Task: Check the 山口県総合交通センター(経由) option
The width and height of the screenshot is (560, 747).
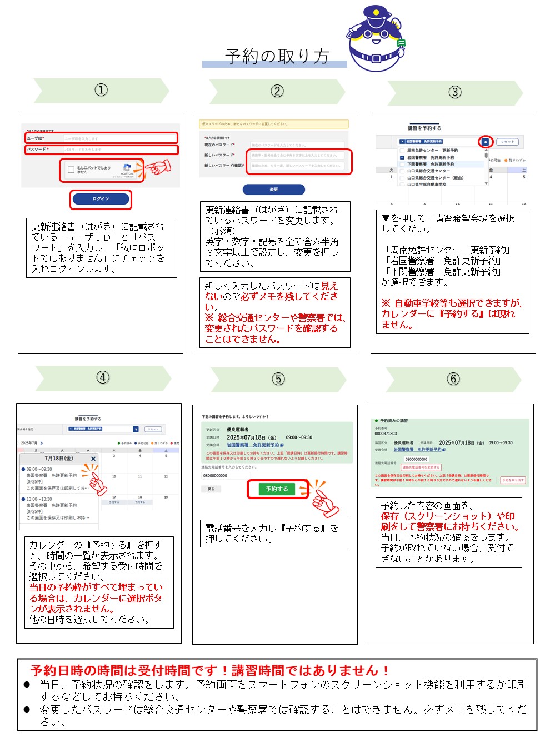Action: point(402,178)
